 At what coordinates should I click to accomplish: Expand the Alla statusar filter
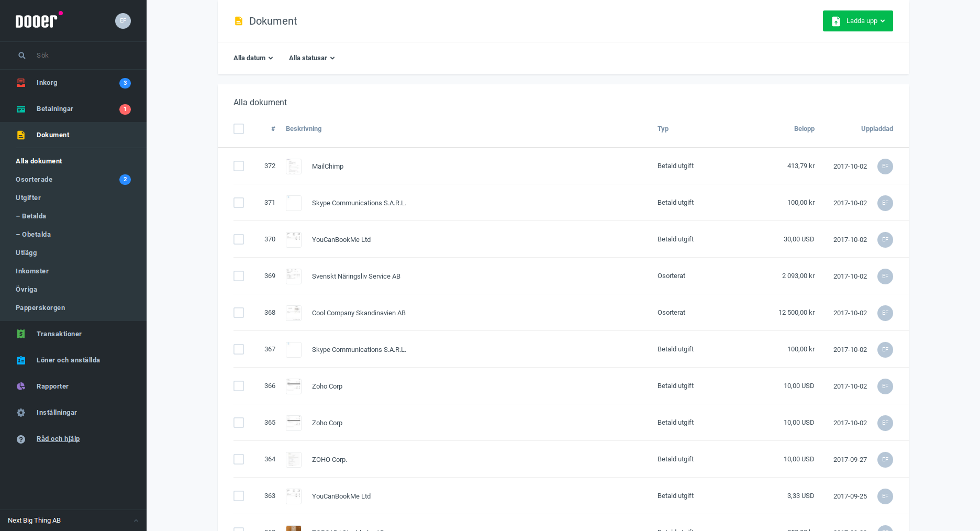click(x=311, y=58)
